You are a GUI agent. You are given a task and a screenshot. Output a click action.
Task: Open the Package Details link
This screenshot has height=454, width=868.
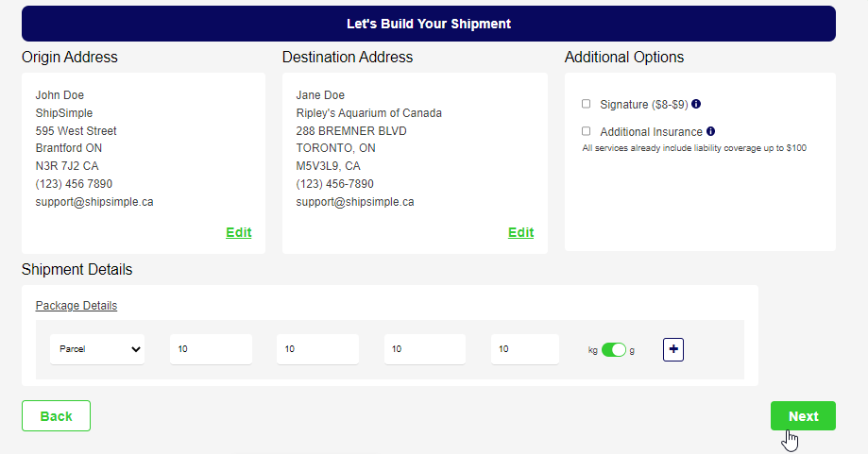pyautogui.click(x=77, y=306)
